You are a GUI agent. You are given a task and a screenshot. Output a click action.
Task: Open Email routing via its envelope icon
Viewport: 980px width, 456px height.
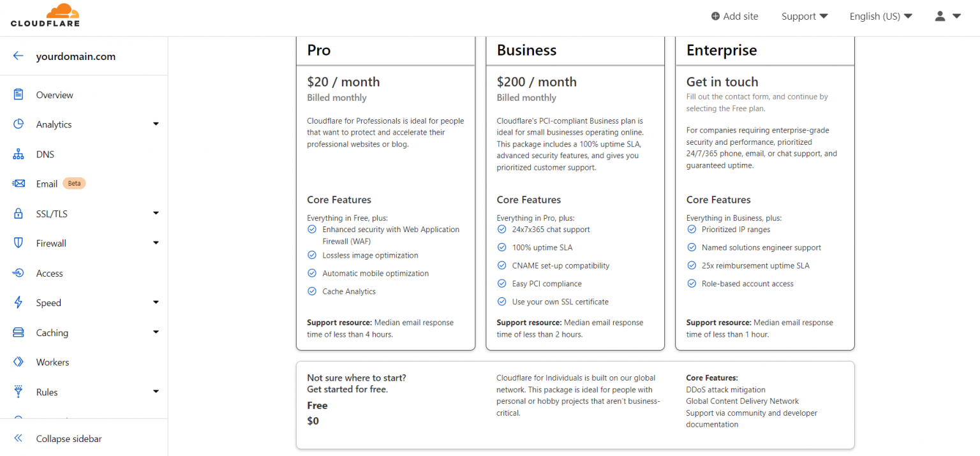[19, 183]
